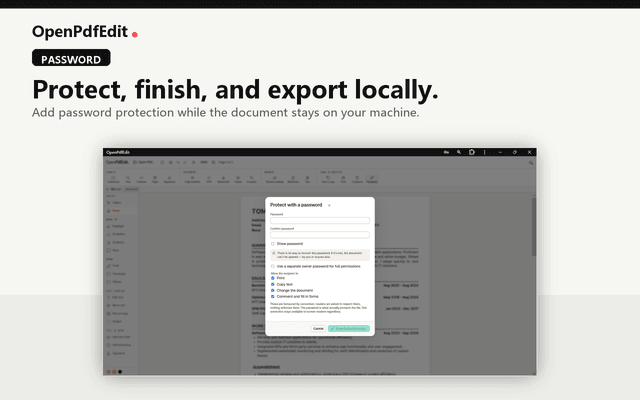Viewport: 640px width, 400px height.
Task: Click the Password tool in ribbon
Action: (372, 180)
